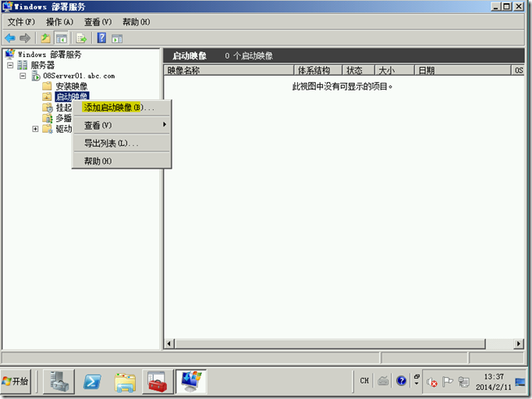Open the red toolbox taskbar icon
The height and width of the screenshot is (399, 532).
point(158,381)
